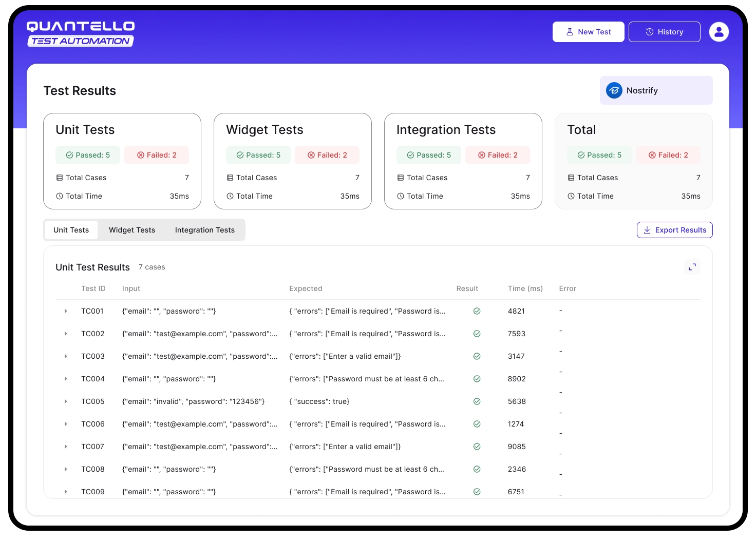756x542 pixels.
Task: Click the time value 1274
Action: click(516, 424)
